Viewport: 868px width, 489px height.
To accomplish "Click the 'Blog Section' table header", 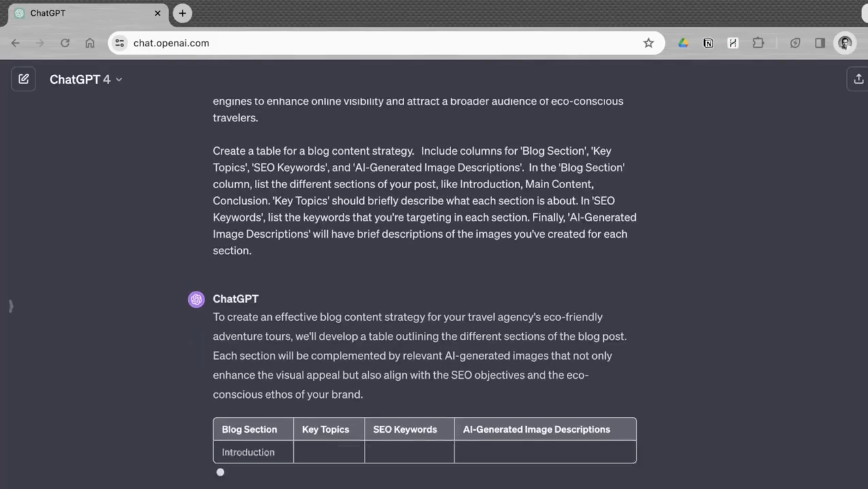I will pos(249,429).
